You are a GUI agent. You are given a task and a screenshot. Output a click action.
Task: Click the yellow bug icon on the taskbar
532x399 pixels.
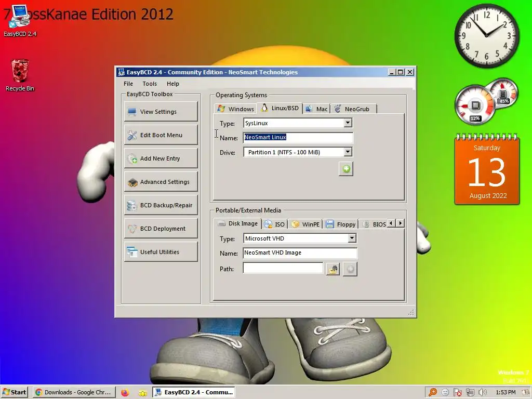(143, 393)
